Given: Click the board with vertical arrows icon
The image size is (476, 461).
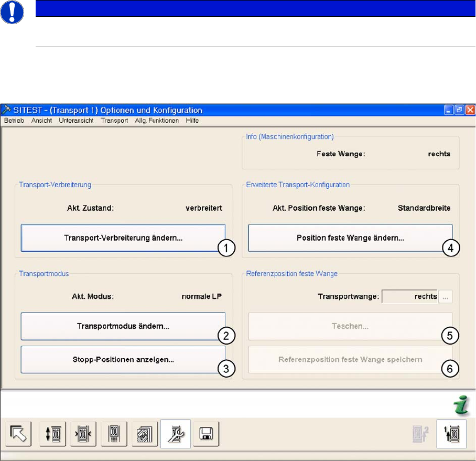Looking at the screenshot, I should (x=52, y=434).
